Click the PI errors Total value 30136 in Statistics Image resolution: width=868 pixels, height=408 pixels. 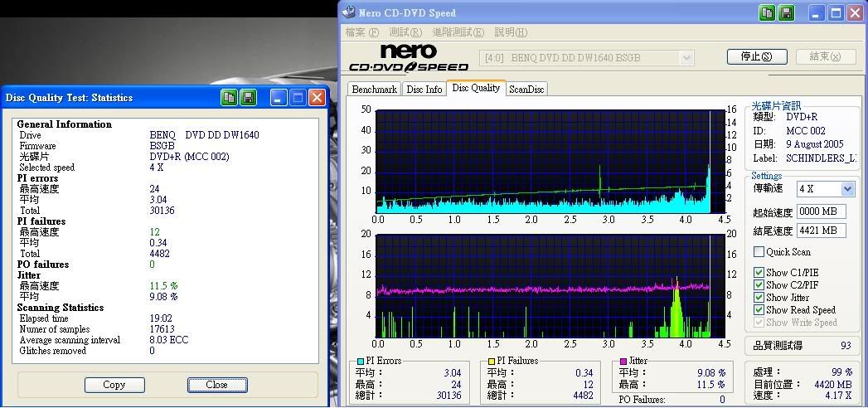click(161, 211)
